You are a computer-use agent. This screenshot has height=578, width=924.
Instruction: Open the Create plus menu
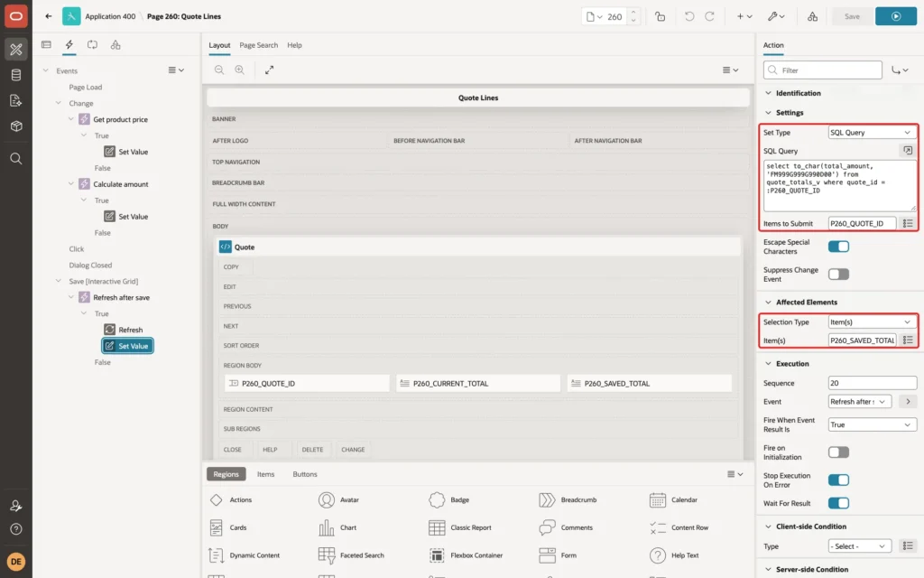pos(744,16)
